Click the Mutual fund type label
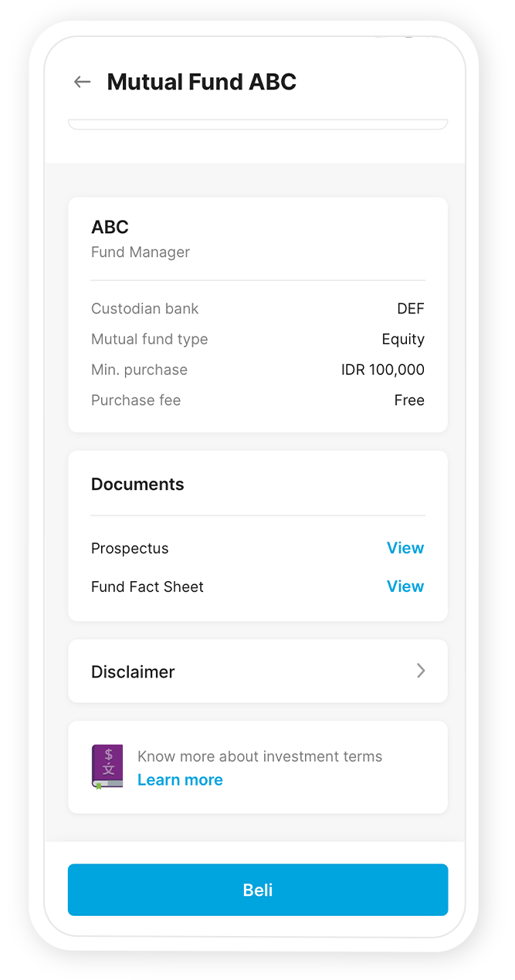Screen dimensions: 515x980 coord(149,340)
